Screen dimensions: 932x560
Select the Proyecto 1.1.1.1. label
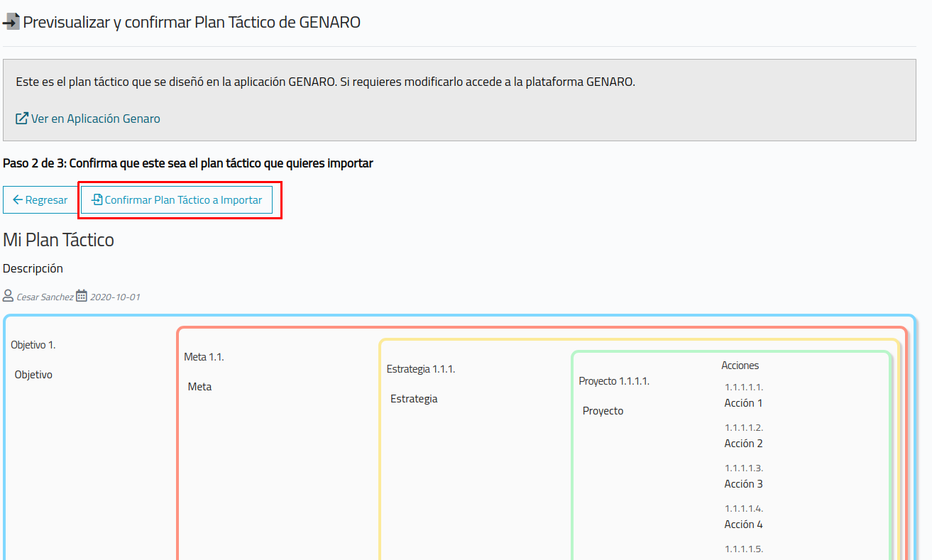coord(614,381)
